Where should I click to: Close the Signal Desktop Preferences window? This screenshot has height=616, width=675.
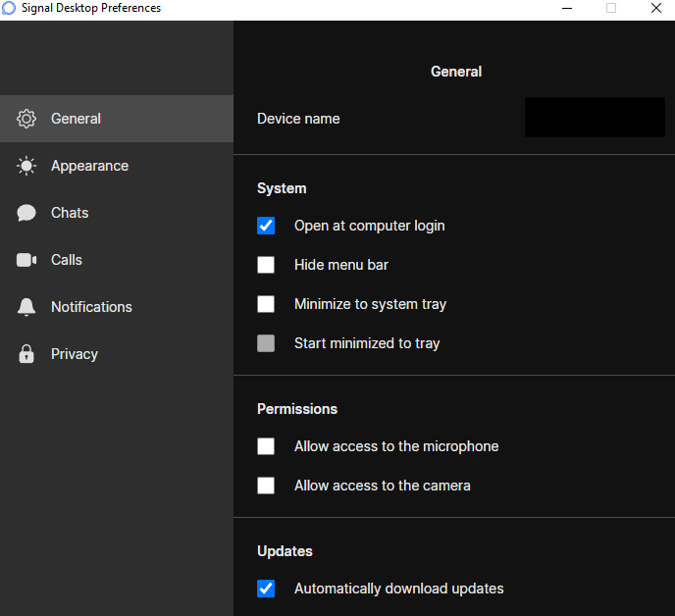click(656, 8)
